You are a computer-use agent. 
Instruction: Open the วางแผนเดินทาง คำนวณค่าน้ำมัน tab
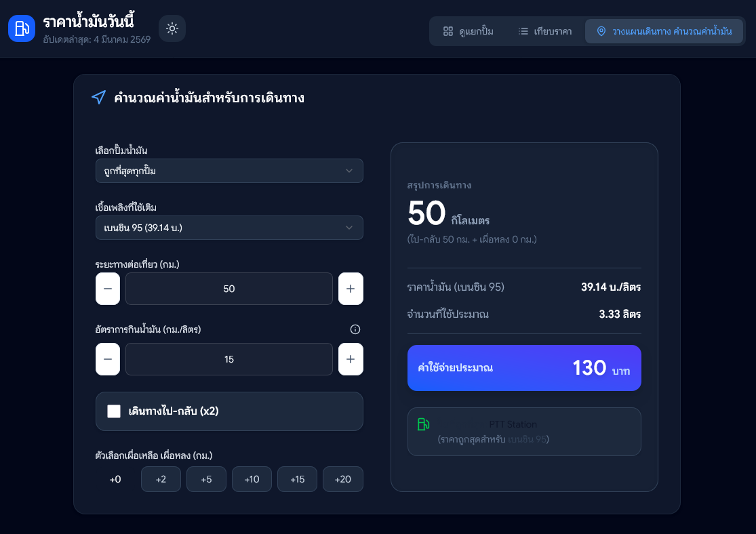(x=664, y=31)
